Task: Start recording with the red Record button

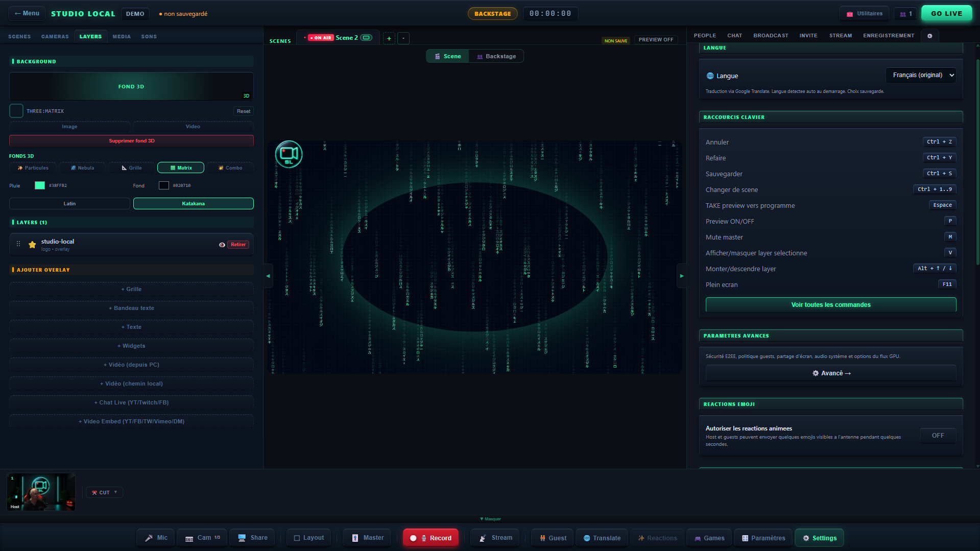Action: pyautogui.click(x=431, y=538)
